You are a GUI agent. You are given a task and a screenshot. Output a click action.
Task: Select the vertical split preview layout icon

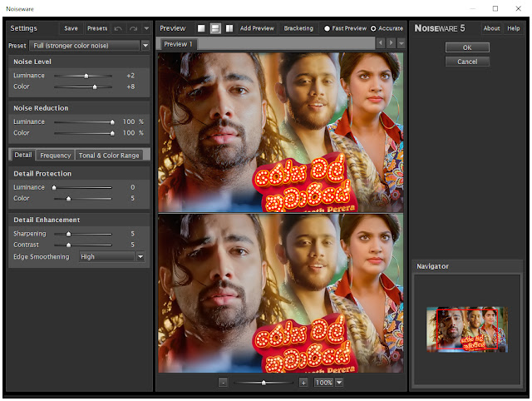[229, 28]
